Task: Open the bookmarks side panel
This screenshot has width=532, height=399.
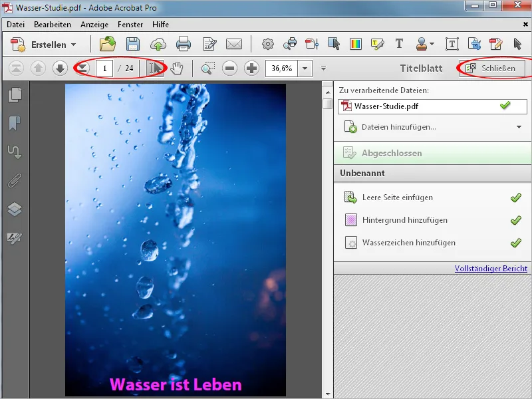Action: (x=15, y=123)
